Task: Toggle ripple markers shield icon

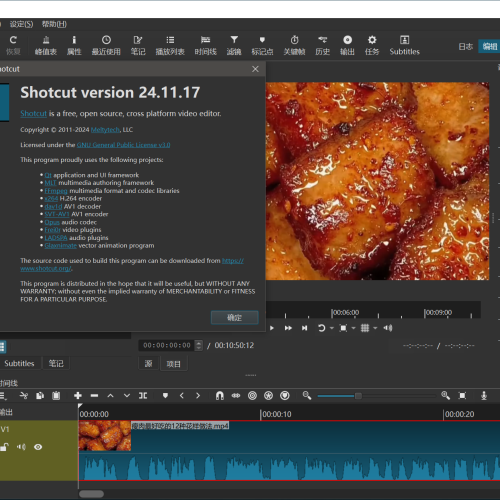Action: [285, 396]
